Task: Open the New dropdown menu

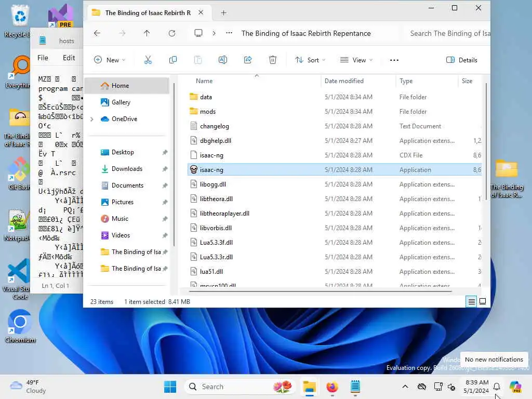Action: [x=110, y=60]
